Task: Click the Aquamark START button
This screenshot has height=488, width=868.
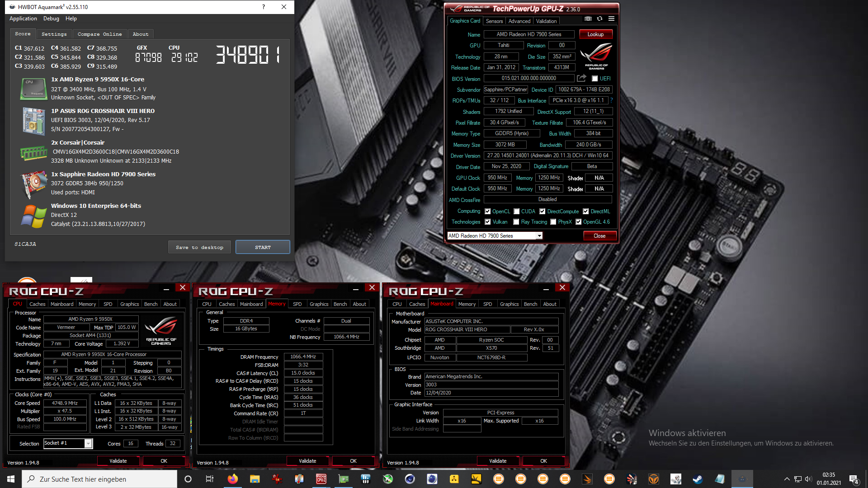Action: pos(263,247)
